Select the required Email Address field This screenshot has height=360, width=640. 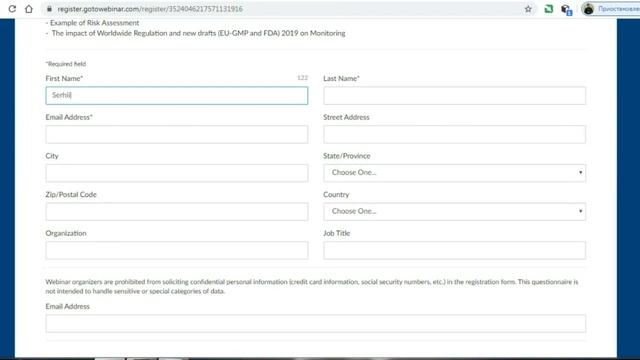177,134
